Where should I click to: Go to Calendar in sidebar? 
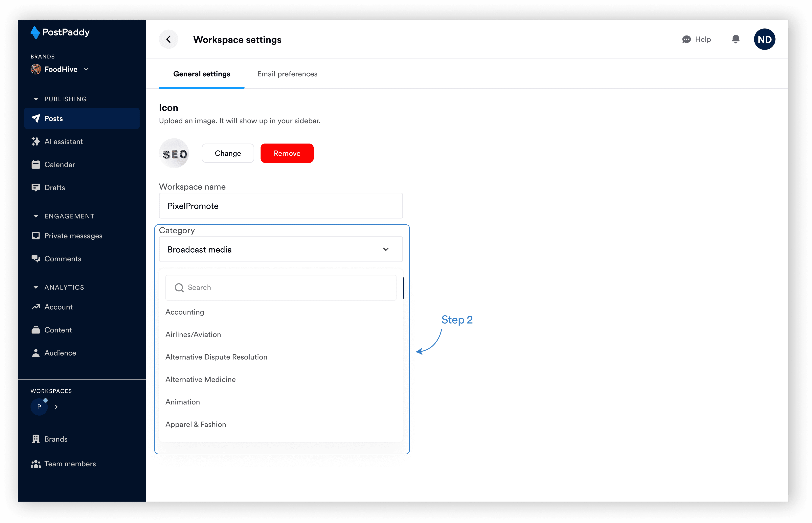pyautogui.click(x=59, y=165)
